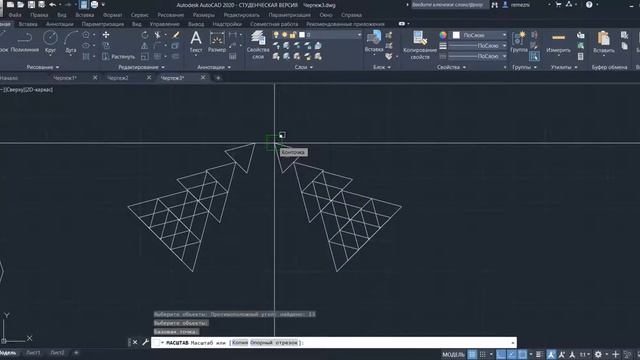Click the Open file folder icon

point(21,5)
